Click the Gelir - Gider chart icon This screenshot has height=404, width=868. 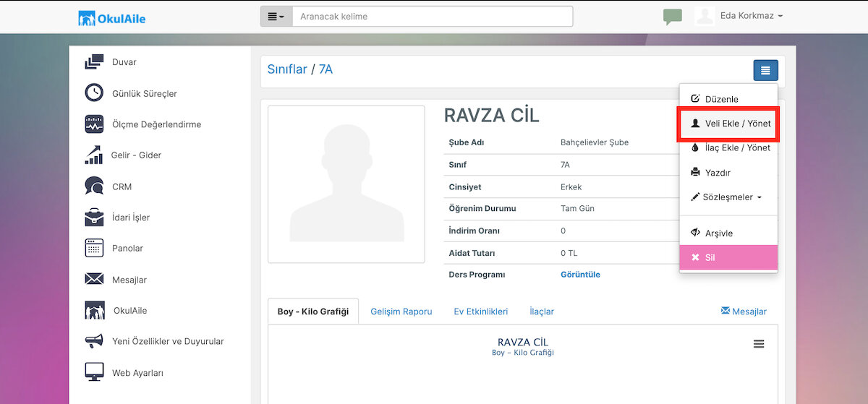pos(94,155)
